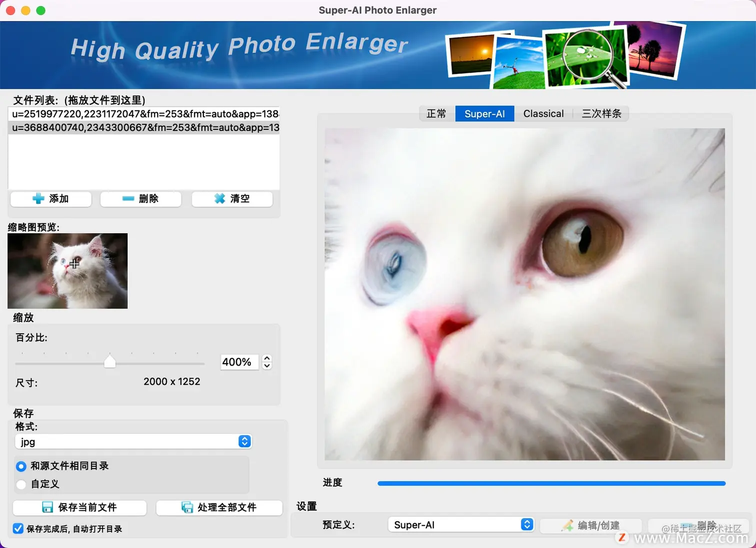Click the floppy disk icon on 保存当前文件
The width and height of the screenshot is (756, 548).
(x=47, y=508)
